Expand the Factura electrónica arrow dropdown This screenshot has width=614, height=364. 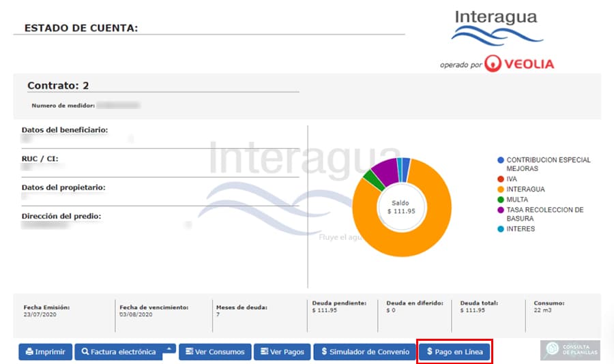click(169, 348)
